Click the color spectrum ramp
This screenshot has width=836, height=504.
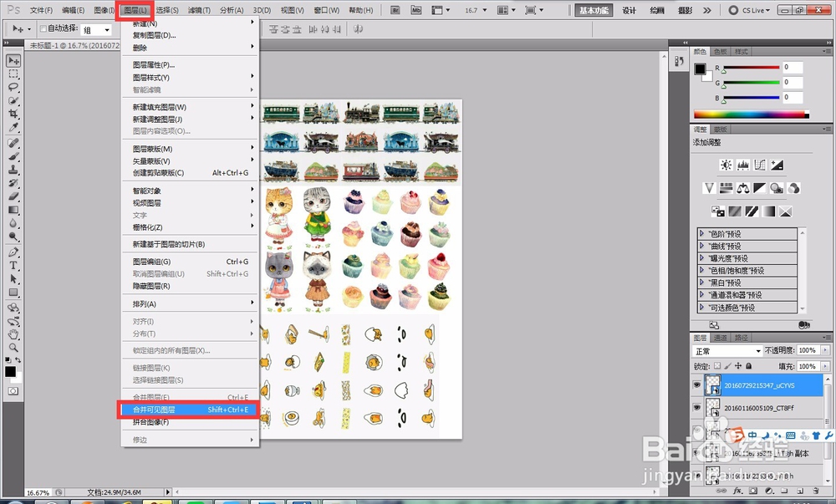[x=752, y=115]
